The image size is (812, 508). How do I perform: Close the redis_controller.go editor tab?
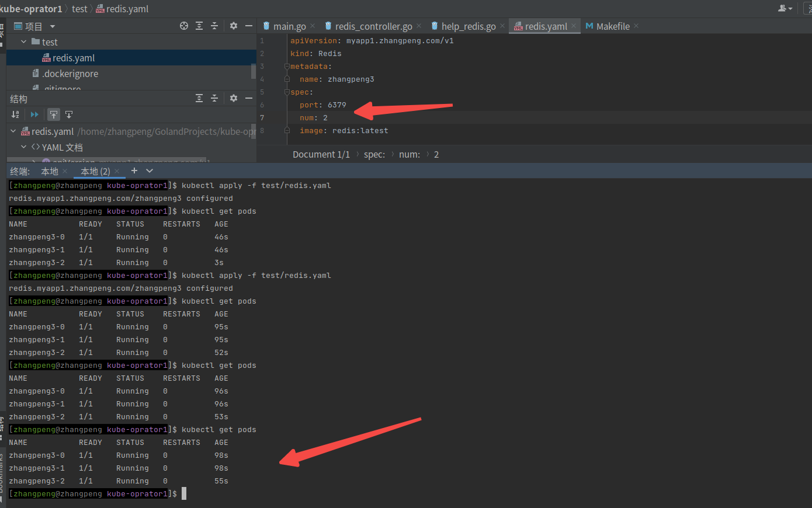click(x=419, y=26)
